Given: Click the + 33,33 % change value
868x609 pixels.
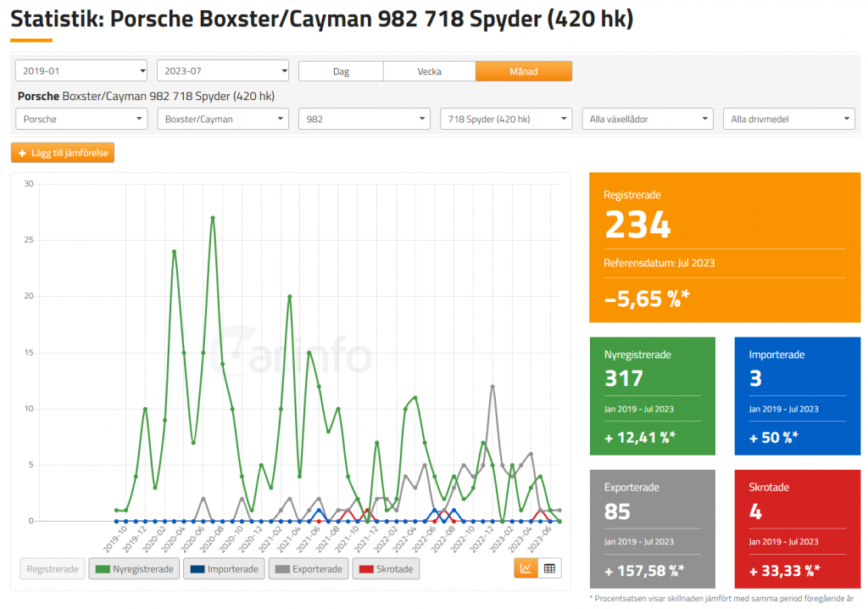Looking at the screenshot, I should tap(784, 571).
